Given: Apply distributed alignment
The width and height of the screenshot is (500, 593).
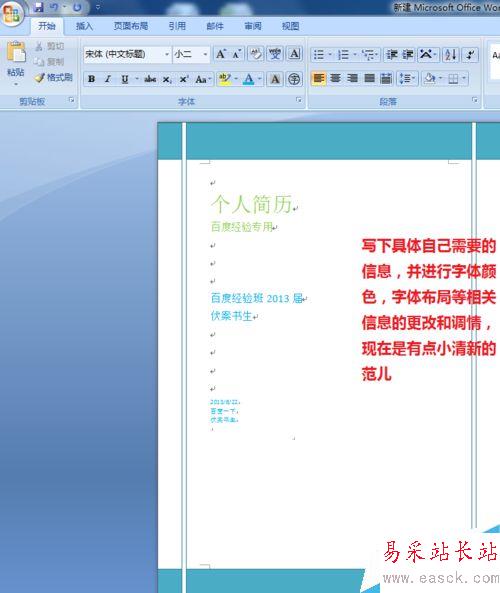Looking at the screenshot, I should pyautogui.click(x=386, y=78).
